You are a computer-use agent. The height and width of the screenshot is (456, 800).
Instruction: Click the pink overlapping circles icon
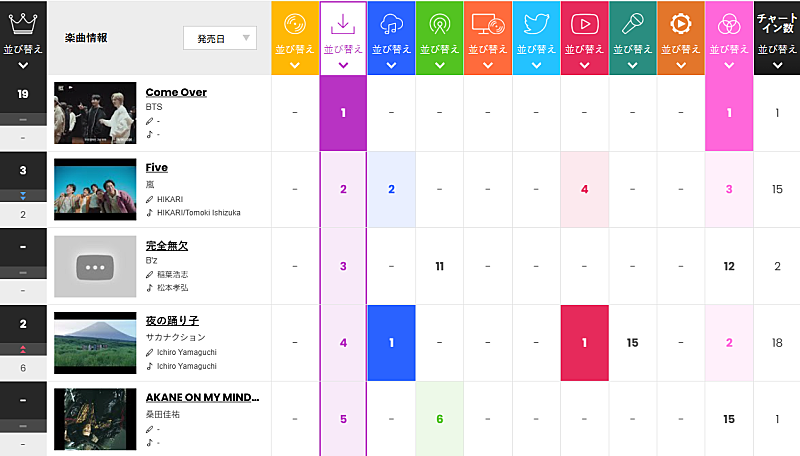[729, 24]
